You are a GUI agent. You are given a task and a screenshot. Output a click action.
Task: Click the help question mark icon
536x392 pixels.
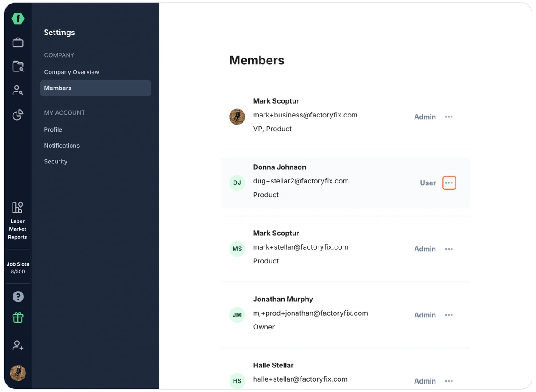pos(18,296)
